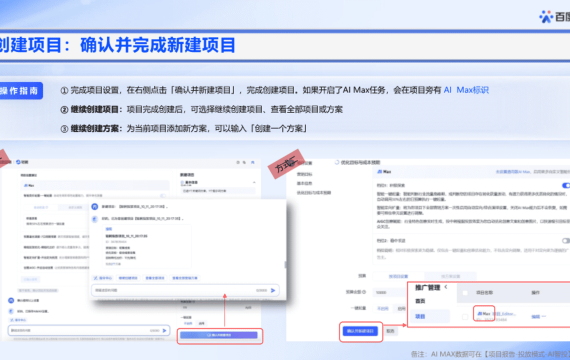This screenshot has height=360, width=570.
Task: Click the blue 编辑 link in popup project card
Action: pyautogui.click(x=109, y=229)
